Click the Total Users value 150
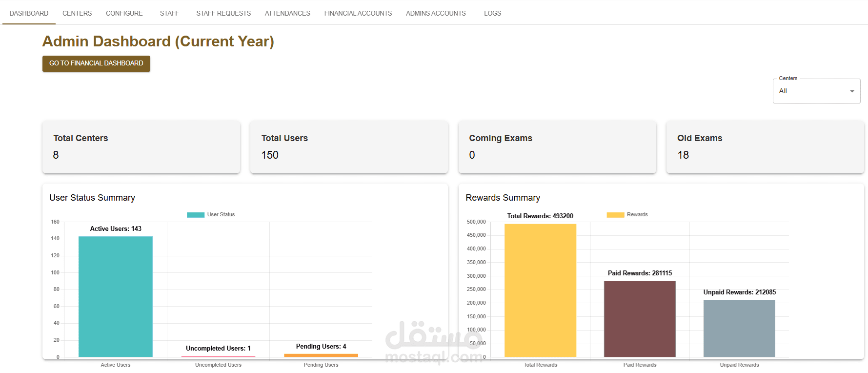 pyautogui.click(x=270, y=155)
